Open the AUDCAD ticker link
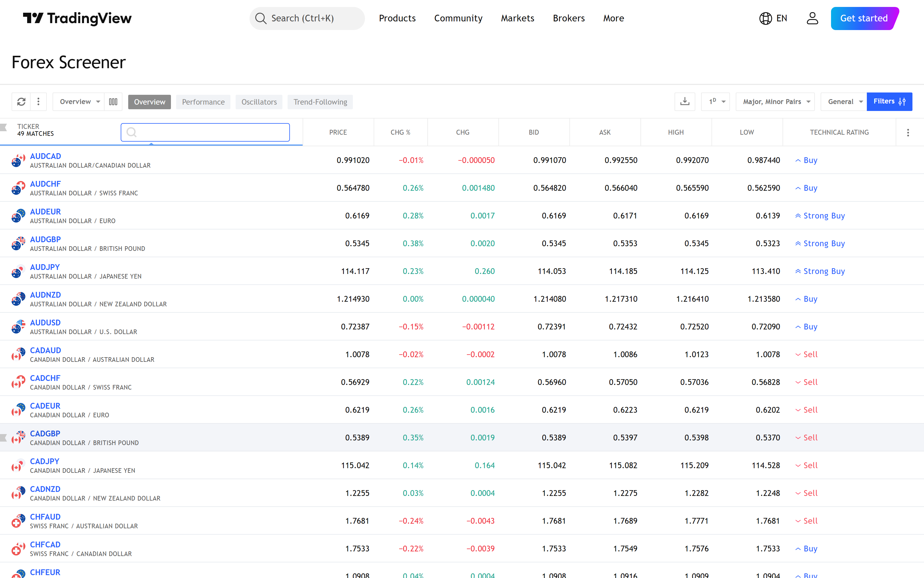This screenshot has height=578, width=924. [x=45, y=156]
